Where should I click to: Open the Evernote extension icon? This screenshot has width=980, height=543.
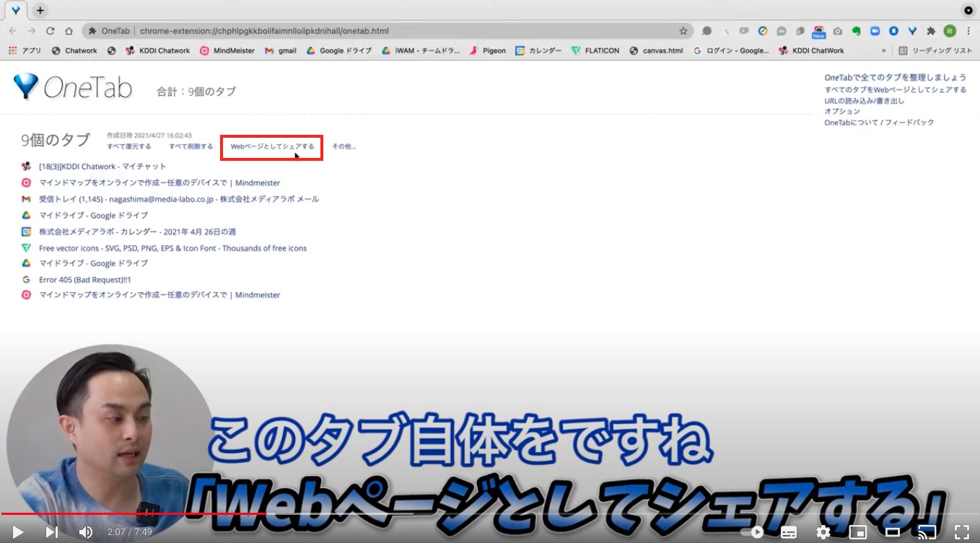point(857,31)
